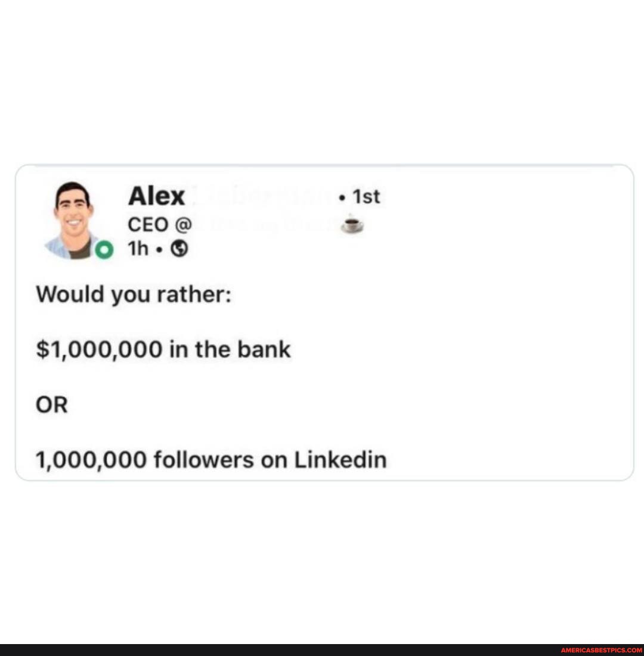644x656 pixels.
Task: Click the green Open To Work badge on avatar
Action: 105,250
